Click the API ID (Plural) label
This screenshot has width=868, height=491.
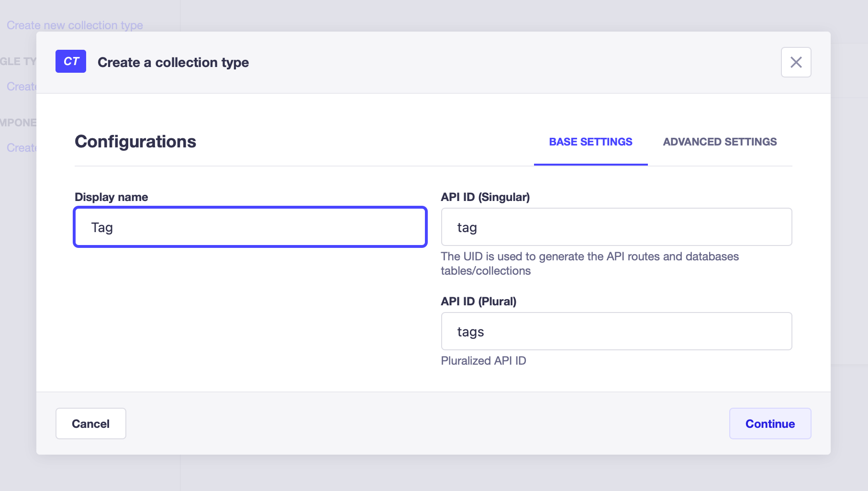[479, 301]
